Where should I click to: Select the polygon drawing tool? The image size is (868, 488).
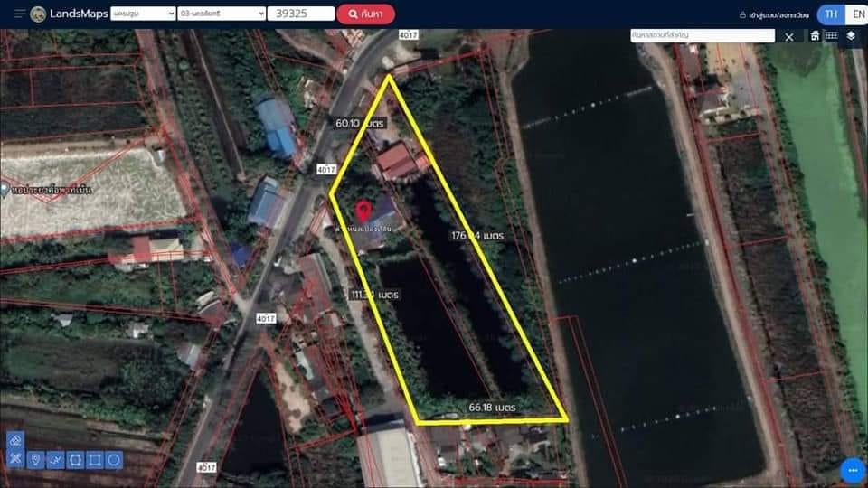coord(75,460)
